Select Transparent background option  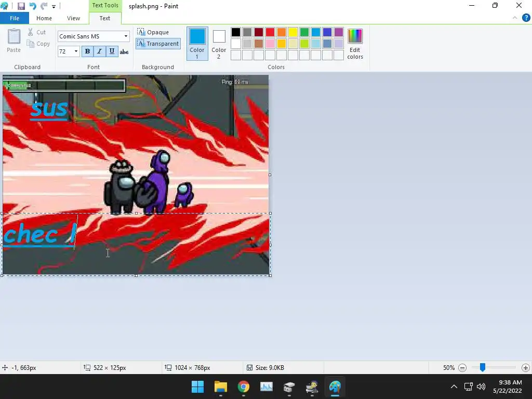coord(158,44)
